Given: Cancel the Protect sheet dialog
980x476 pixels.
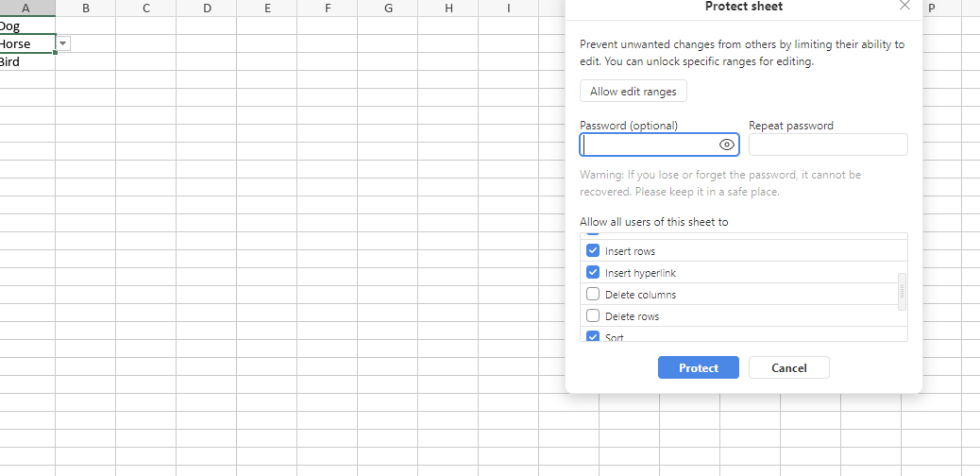Looking at the screenshot, I should 788,367.
